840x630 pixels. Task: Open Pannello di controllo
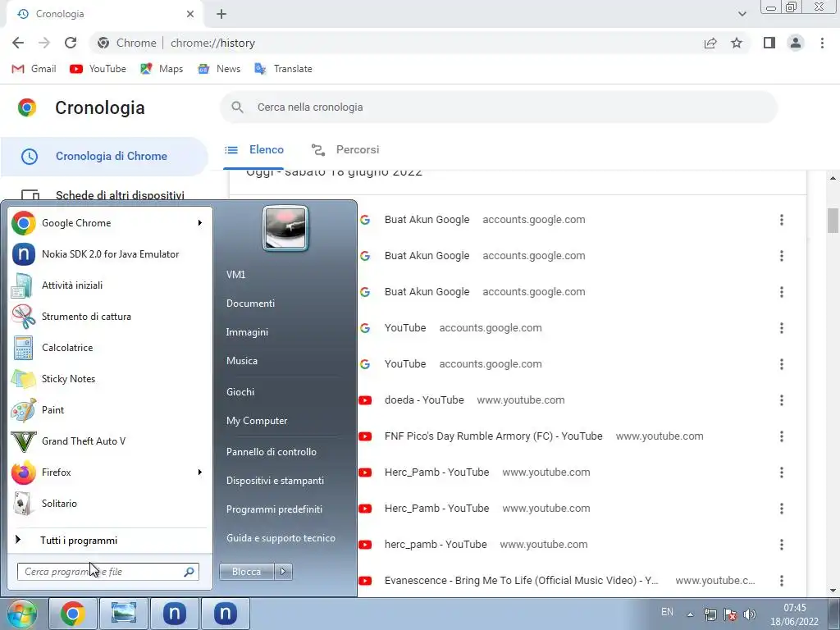[271, 452]
